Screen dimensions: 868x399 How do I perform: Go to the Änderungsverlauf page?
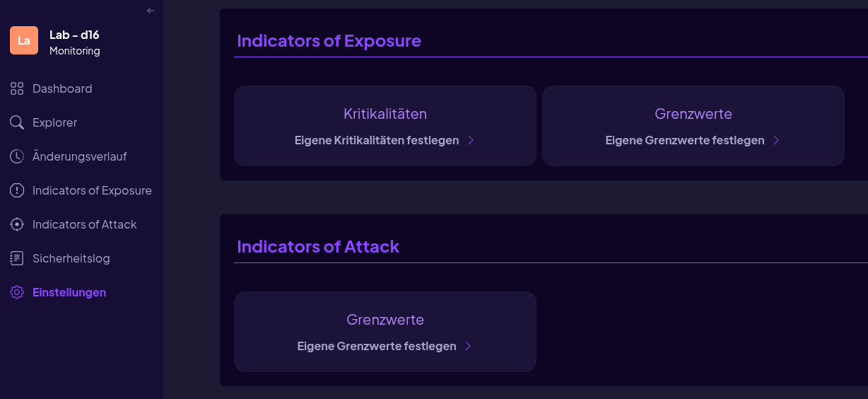tap(80, 156)
